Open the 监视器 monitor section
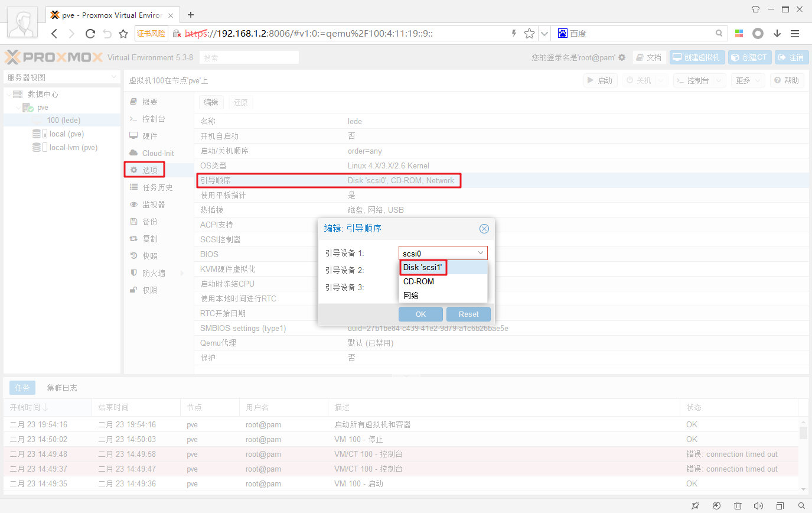 coord(158,204)
